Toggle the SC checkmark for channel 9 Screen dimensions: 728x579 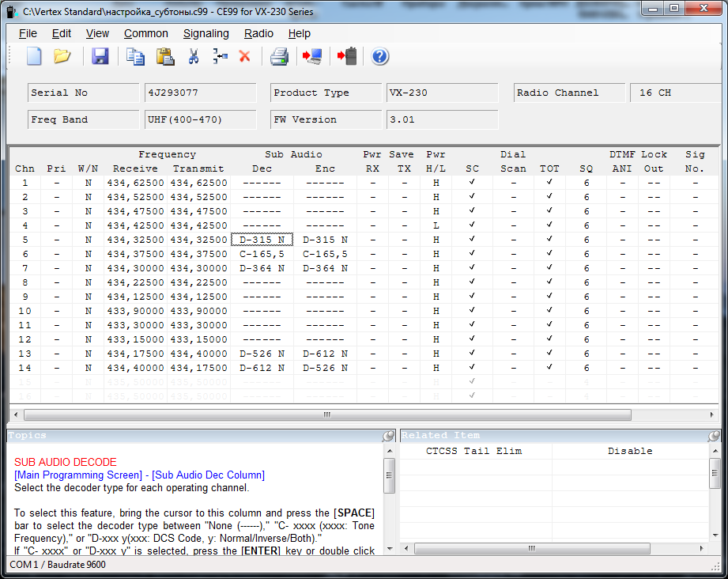pyautogui.click(x=472, y=296)
